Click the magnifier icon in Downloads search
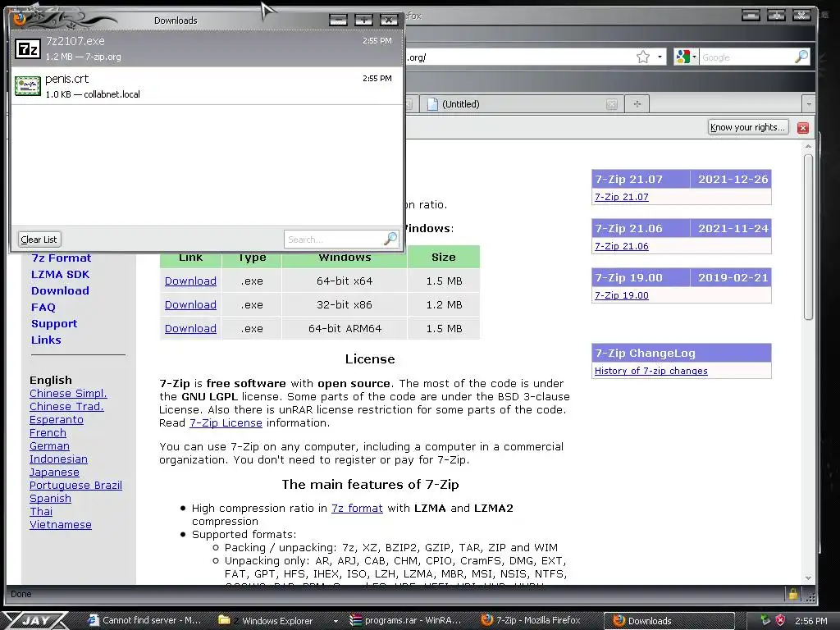This screenshot has height=630, width=840. tap(390, 239)
